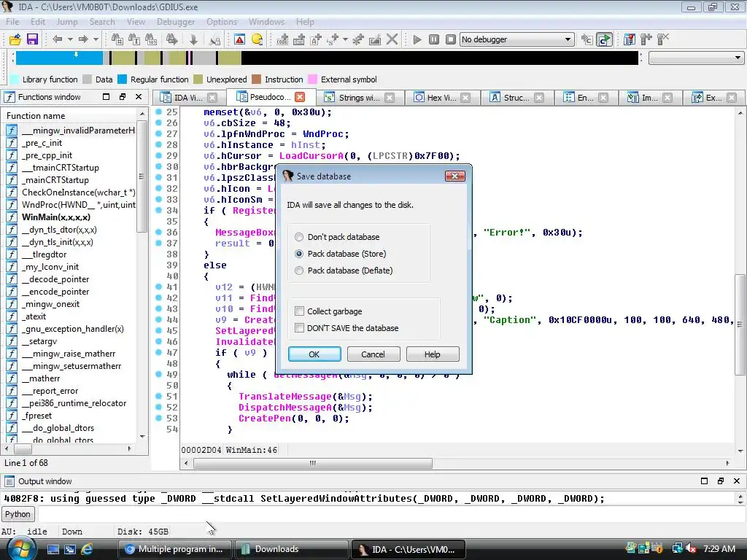Select __report_error function row
Screen dimensions: 747x560
(x=50, y=391)
